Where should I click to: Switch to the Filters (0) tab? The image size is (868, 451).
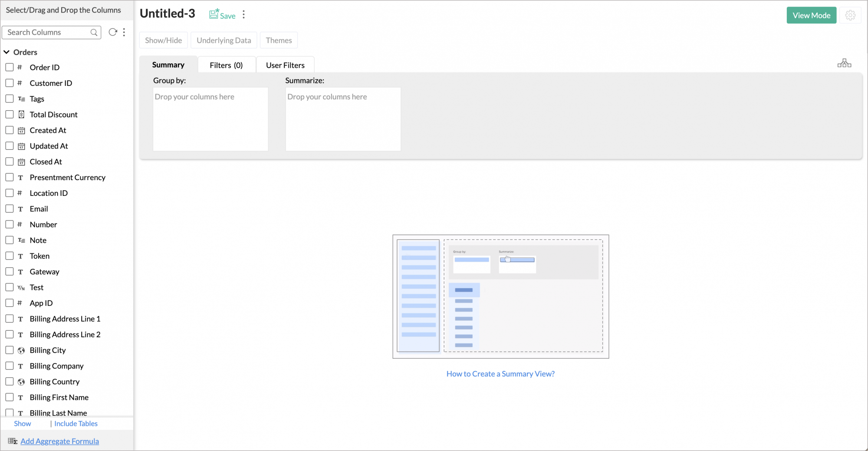click(x=226, y=65)
